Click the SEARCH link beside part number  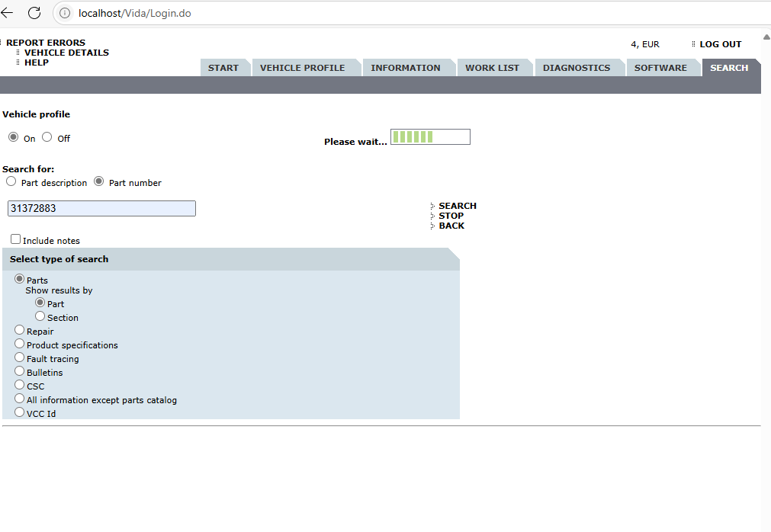tap(457, 206)
